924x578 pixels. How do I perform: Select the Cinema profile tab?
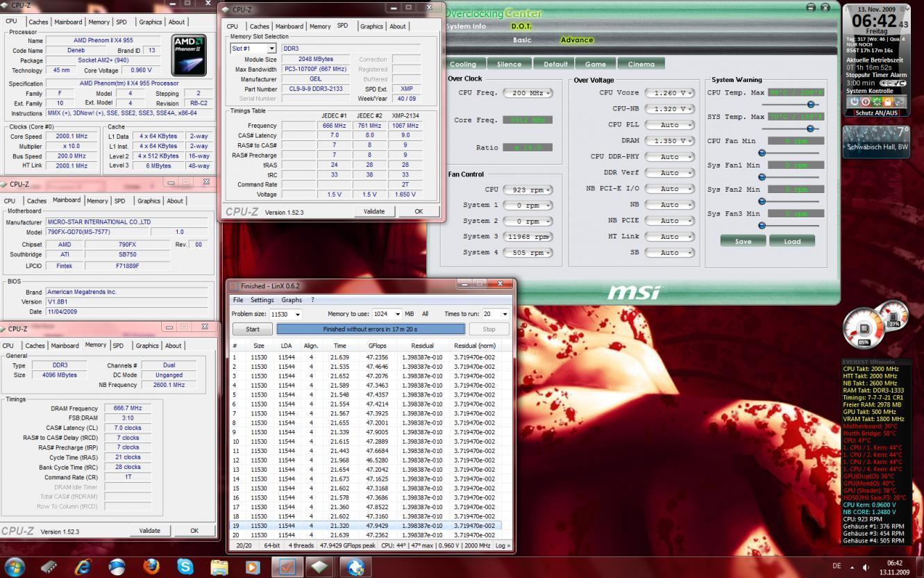click(x=641, y=64)
